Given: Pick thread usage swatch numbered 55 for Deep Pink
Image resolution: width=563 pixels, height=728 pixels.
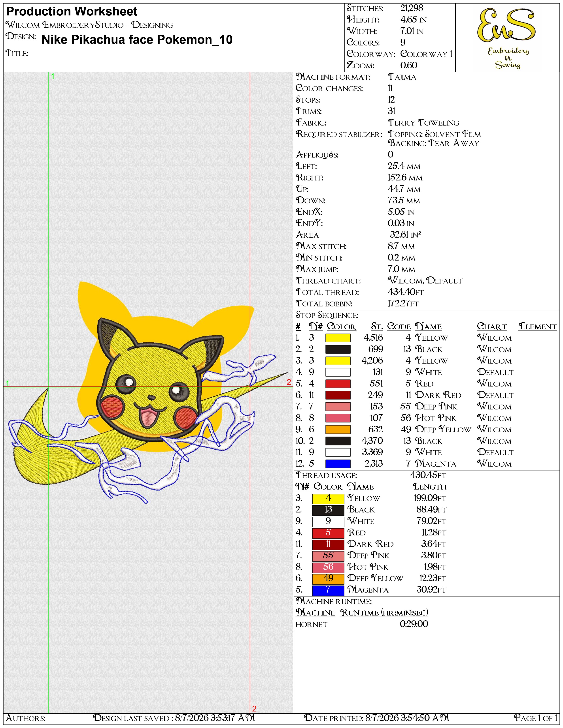Looking at the screenshot, I should (x=328, y=556).
